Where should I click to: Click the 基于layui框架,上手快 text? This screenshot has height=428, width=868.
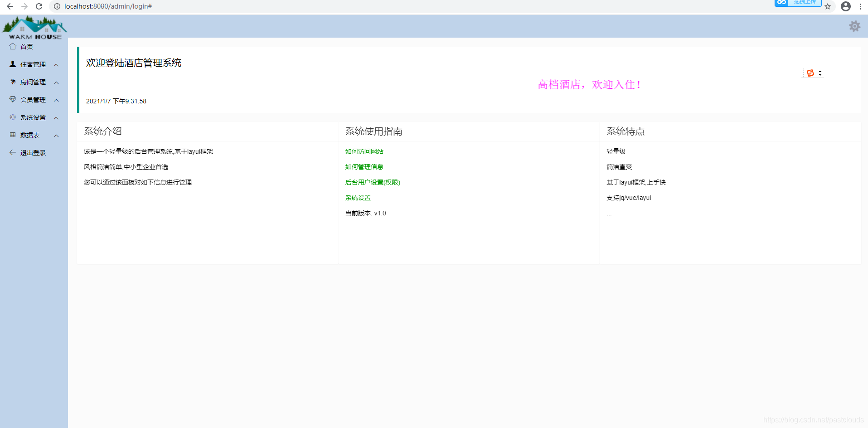point(636,182)
